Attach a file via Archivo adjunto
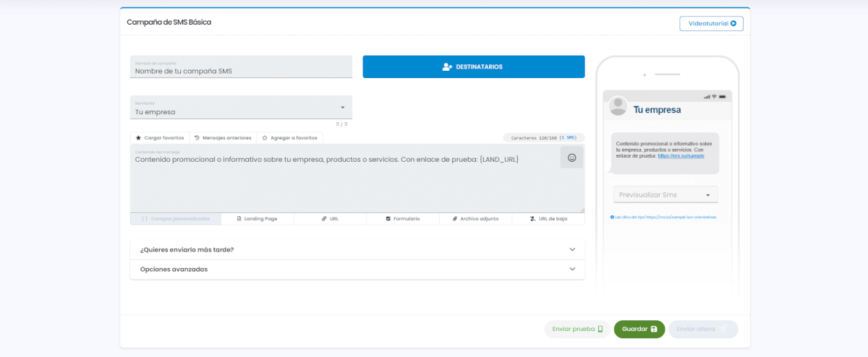868x357 pixels. point(475,218)
